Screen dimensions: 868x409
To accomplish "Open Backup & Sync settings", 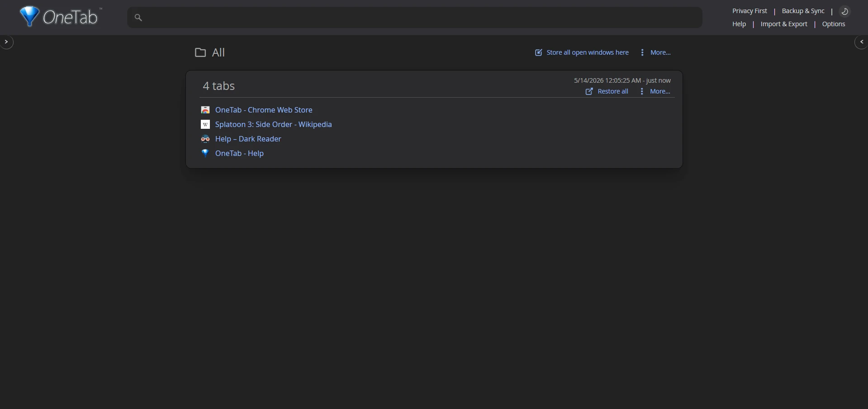I will 803,11.
